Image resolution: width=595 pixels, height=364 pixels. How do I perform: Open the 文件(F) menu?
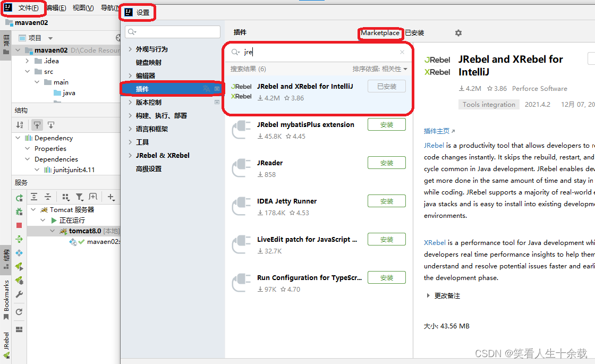(29, 8)
